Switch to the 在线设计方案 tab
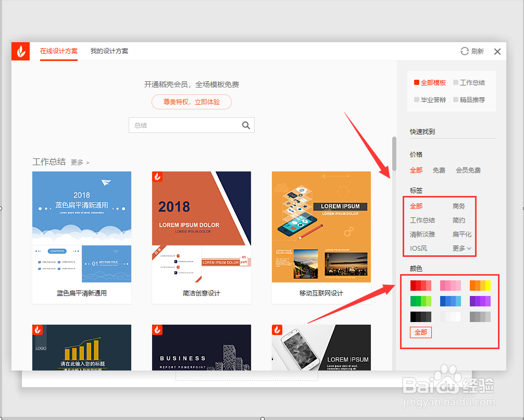 [58, 51]
